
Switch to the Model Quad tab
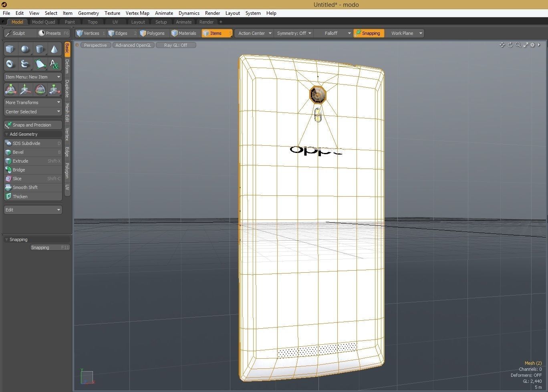coord(43,22)
